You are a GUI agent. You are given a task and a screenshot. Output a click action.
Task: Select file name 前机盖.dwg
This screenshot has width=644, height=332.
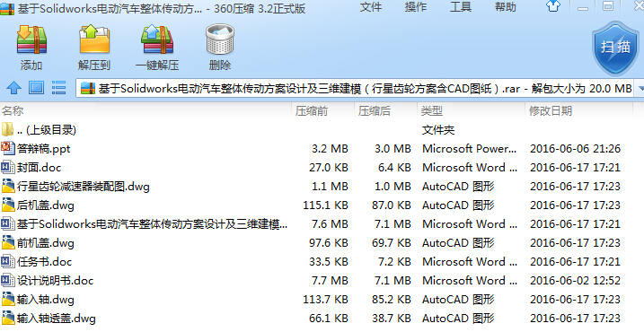[46, 243]
